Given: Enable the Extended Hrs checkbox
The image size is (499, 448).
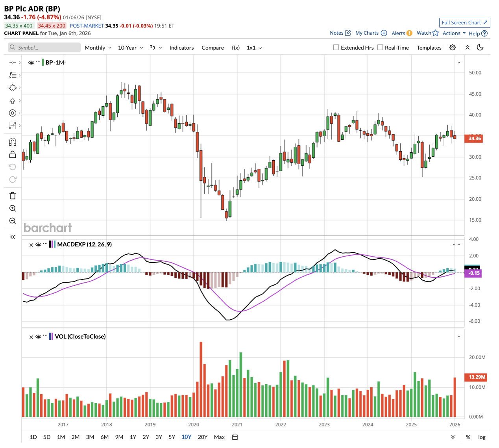Looking at the screenshot, I should 336,47.
